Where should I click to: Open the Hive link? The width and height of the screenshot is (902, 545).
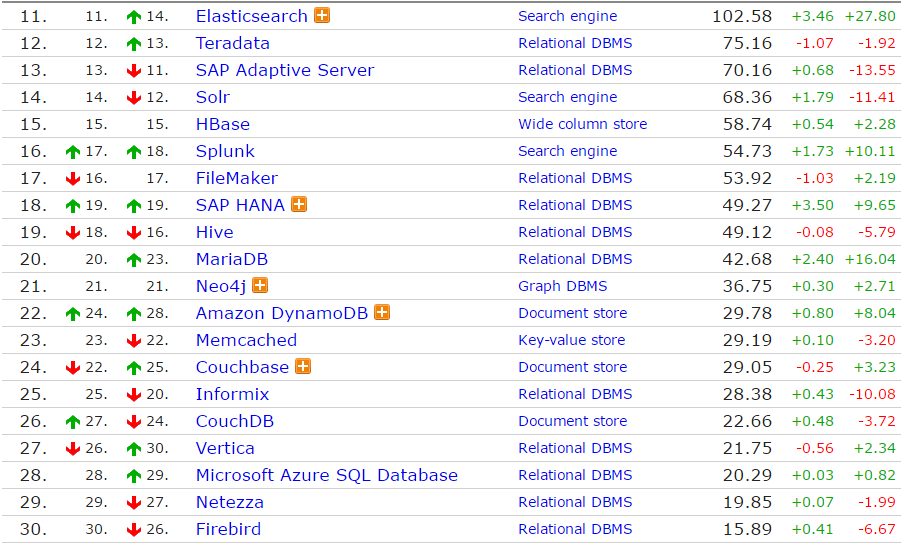point(215,233)
